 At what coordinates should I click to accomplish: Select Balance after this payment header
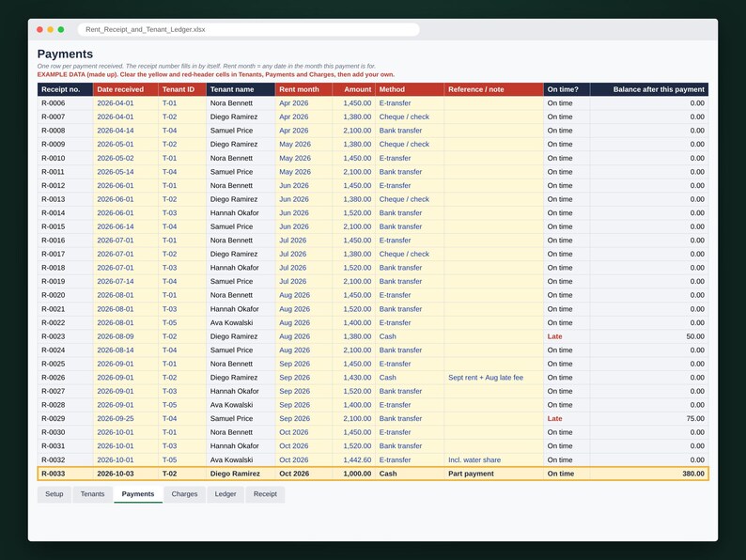(649, 89)
